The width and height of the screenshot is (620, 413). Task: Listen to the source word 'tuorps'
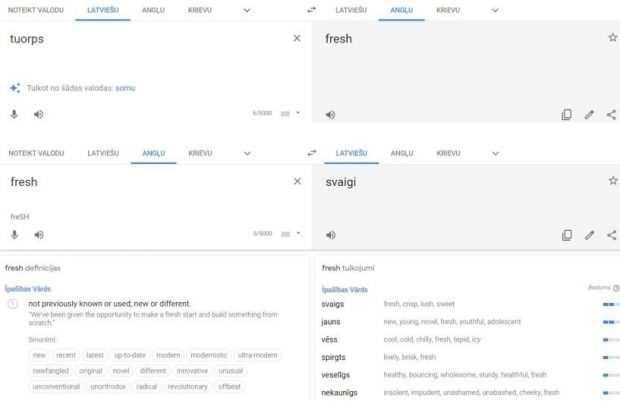(38, 114)
